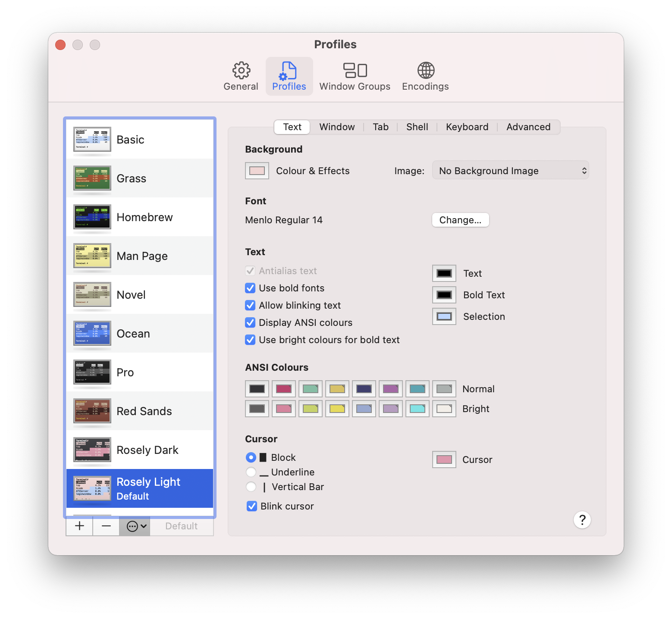Toggle the Blink cursor option
This screenshot has width=672, height=619.
click(251, 506)
